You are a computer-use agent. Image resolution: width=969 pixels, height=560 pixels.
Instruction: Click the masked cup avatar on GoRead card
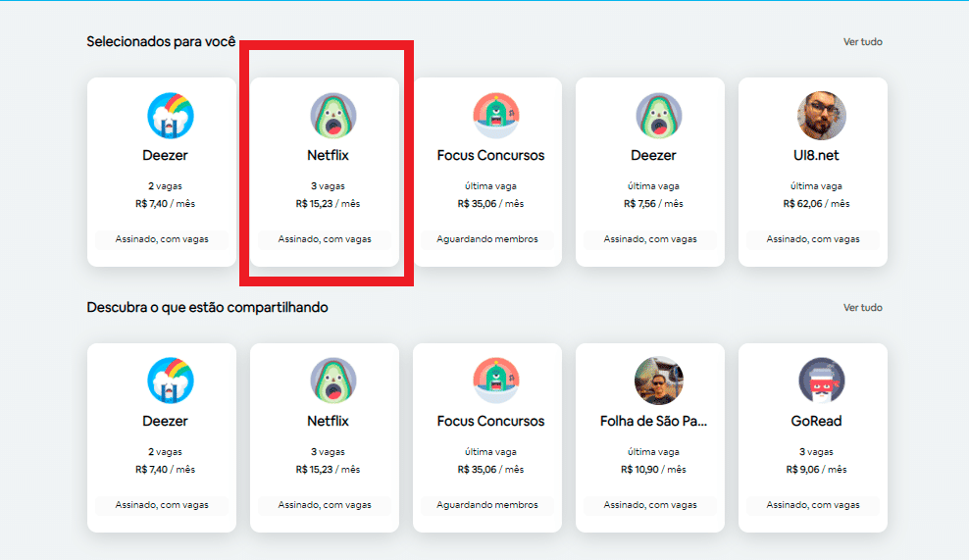tap(821, 381)
